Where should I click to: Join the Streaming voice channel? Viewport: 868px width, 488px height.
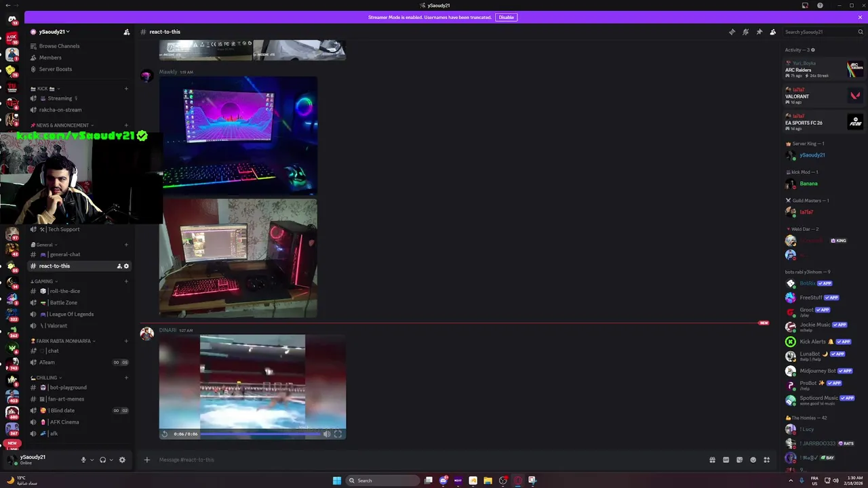79,98
